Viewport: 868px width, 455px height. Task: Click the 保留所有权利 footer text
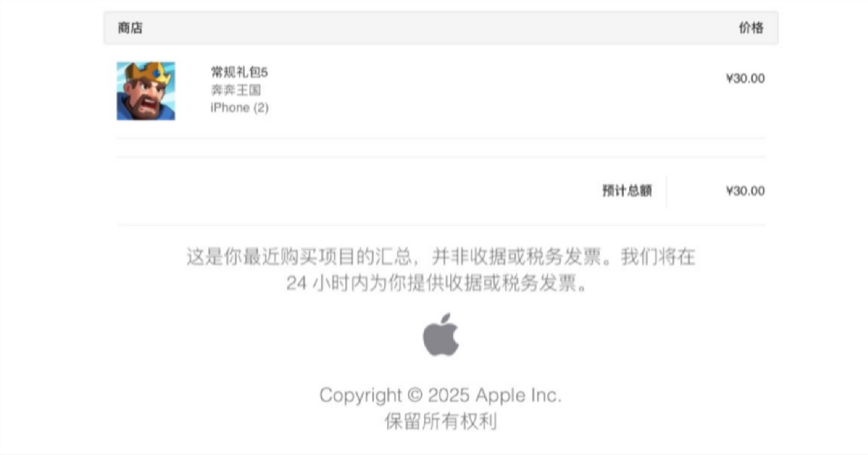(x=440, y=421)
